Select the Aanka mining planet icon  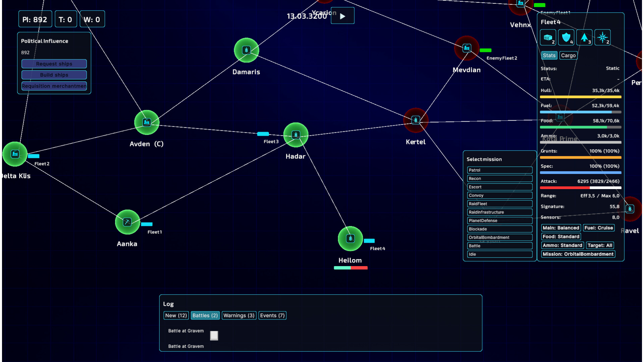pos(127,222)
